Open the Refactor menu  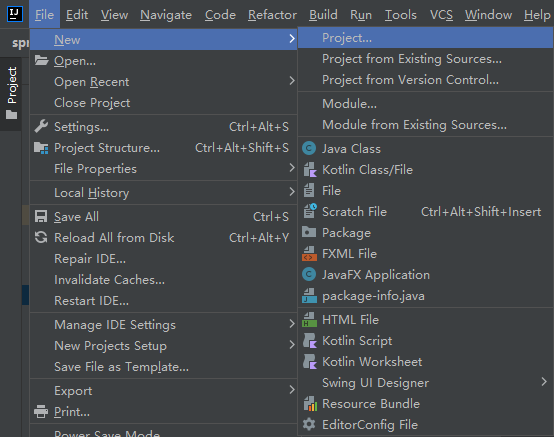pos(272,14)
